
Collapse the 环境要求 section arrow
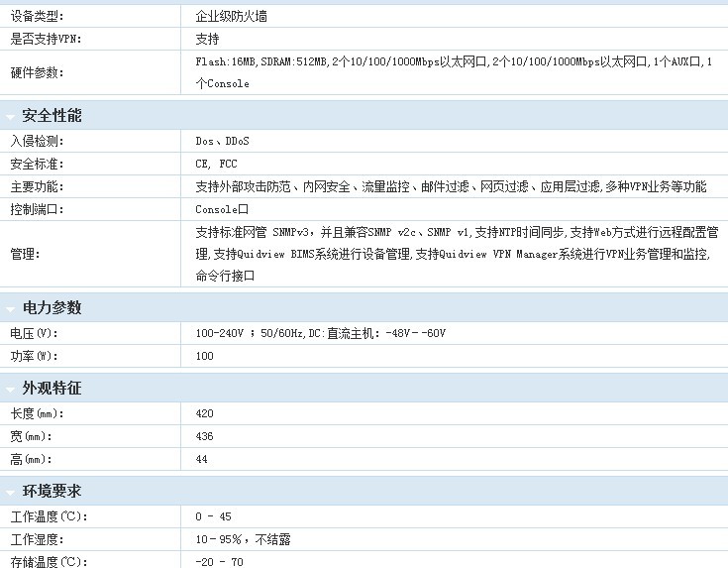click(x=10, y=493)
